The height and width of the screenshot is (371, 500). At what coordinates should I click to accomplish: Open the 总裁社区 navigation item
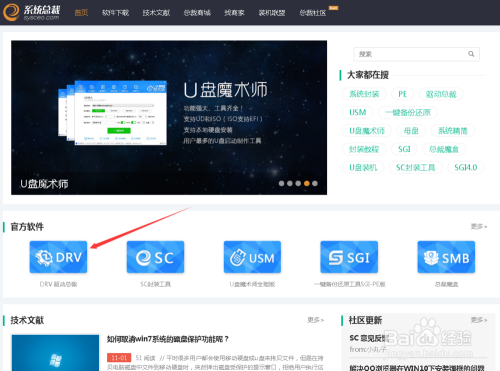tap(313, 13)
